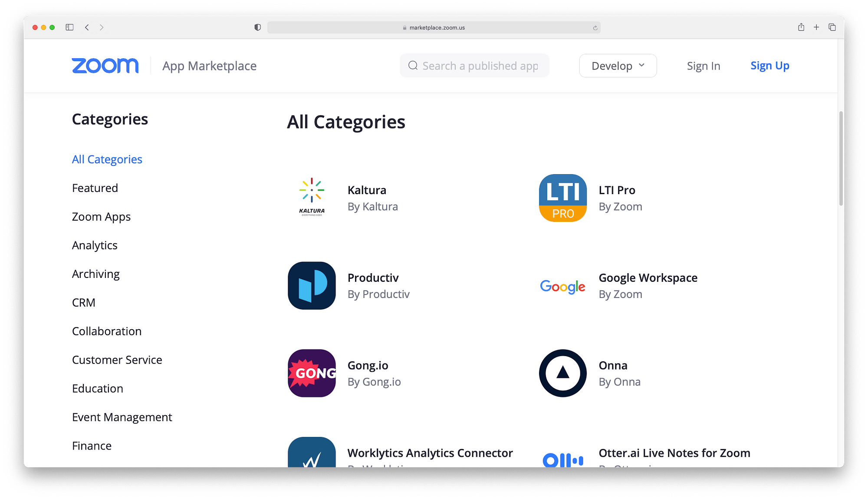Click the Sign In button
This screenshot has width=868, height=499.
[704, 66]
